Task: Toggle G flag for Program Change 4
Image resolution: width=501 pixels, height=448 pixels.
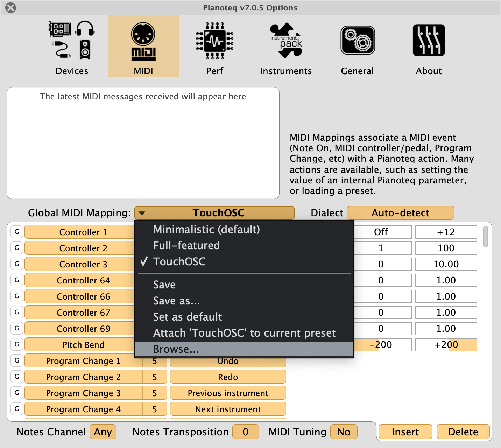Action: [x=17, y=409]
